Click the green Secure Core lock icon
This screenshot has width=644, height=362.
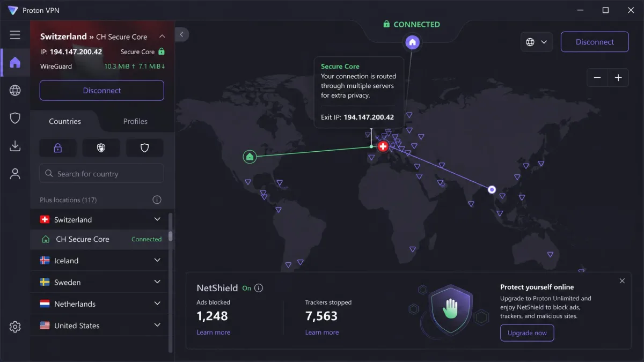[x=162, y=51]
